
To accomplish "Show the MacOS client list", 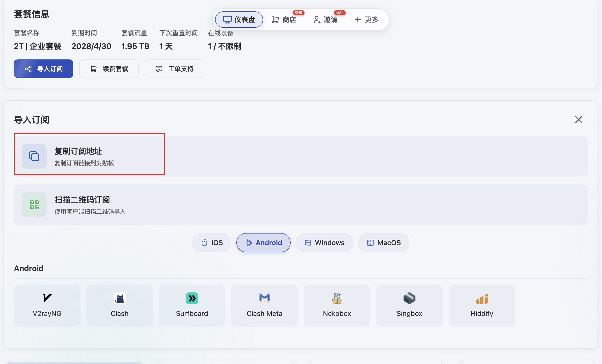I will coord(383,243).
